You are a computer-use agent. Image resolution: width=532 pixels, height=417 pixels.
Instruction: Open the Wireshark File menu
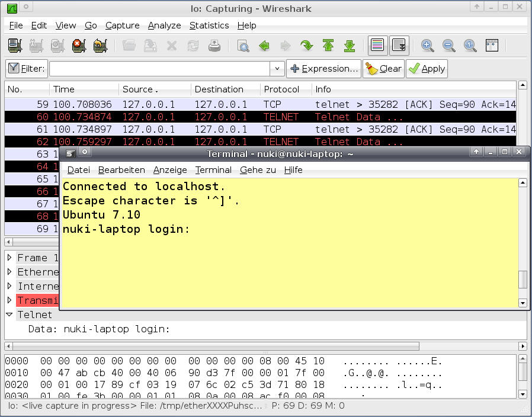tap(16, 25)
